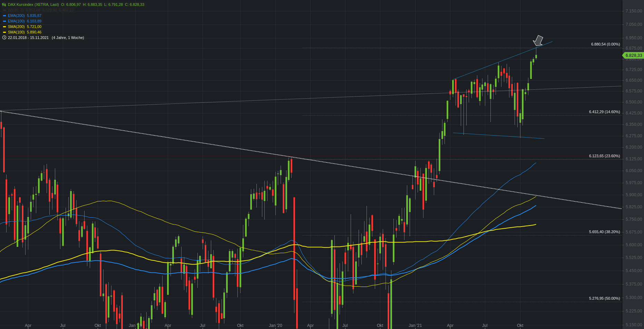Click the 6.350,00 price axis label
Image resolution: width=644 pixels, height=329 pixels.
point(634,124)
